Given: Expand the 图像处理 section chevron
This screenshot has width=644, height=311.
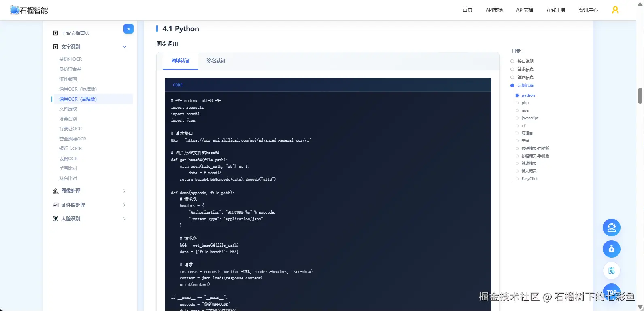Looking at the screenshot, I should point(125,191).
